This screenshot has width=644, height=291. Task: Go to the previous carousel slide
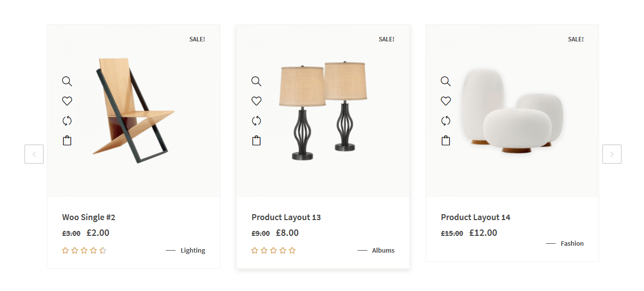coord(34,154)
